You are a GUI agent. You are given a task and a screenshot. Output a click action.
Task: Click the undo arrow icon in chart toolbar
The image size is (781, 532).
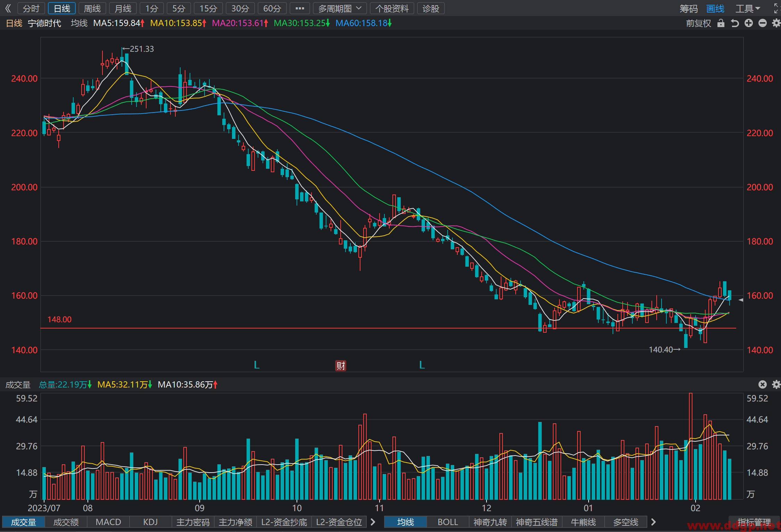[x=735, y=23]
